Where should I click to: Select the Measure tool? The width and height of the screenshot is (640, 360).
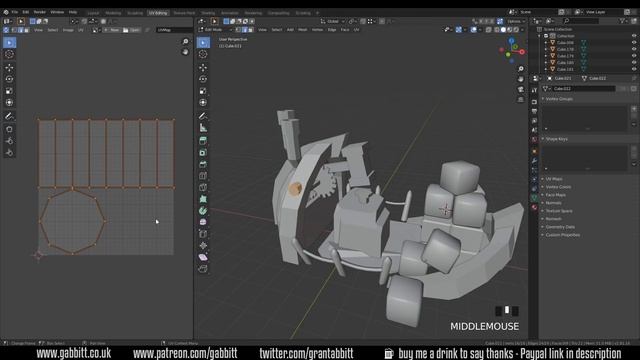coord(203,128)
